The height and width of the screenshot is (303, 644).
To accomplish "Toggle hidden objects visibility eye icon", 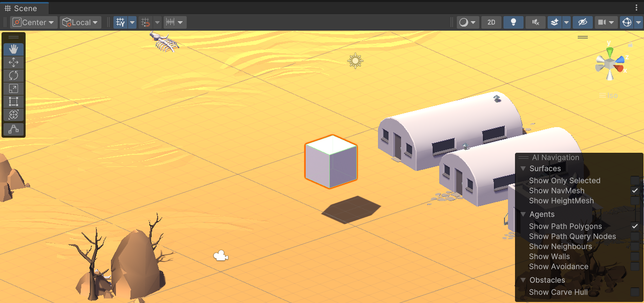I will [582, 22].
